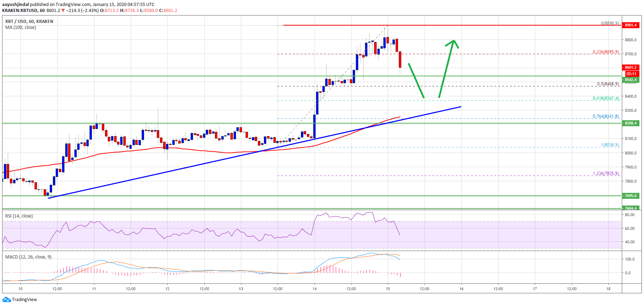Screen dimensions: 644x306
Task: Select the green 7604.4 price label
Action: 631,208
